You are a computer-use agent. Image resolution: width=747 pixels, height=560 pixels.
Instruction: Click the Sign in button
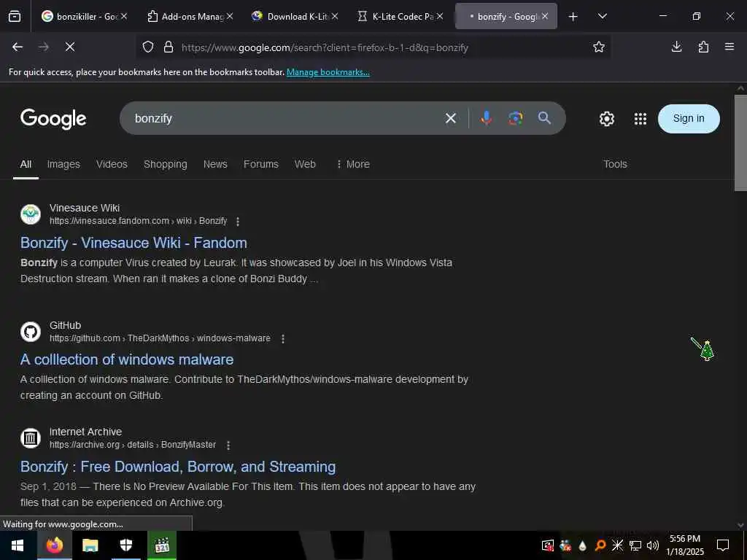coord(689,119)
